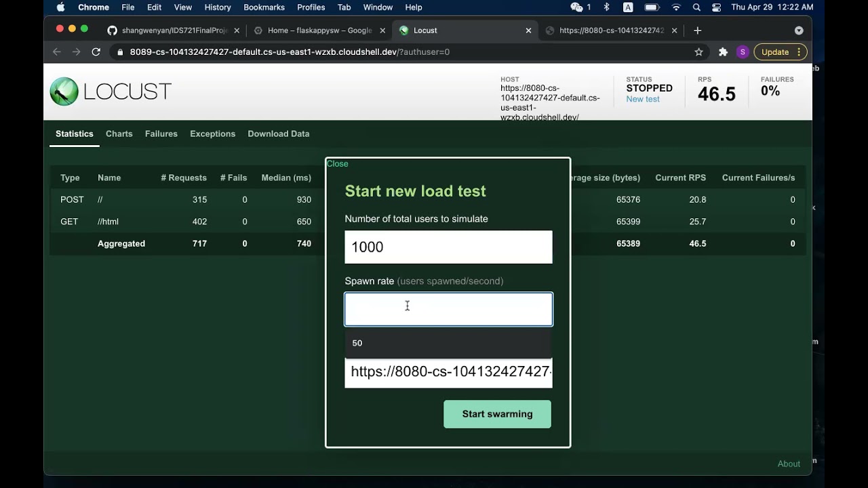Close the new load test dialog
Screen dimensions: 868x488
[x=338, y=164]
